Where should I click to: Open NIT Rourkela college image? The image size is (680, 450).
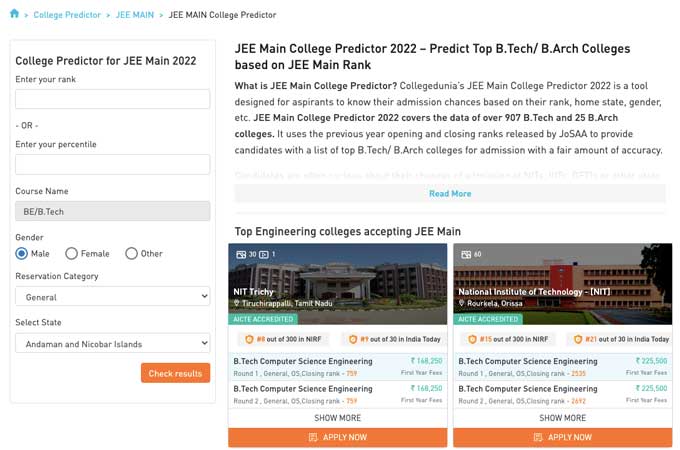tap(562, 284)
